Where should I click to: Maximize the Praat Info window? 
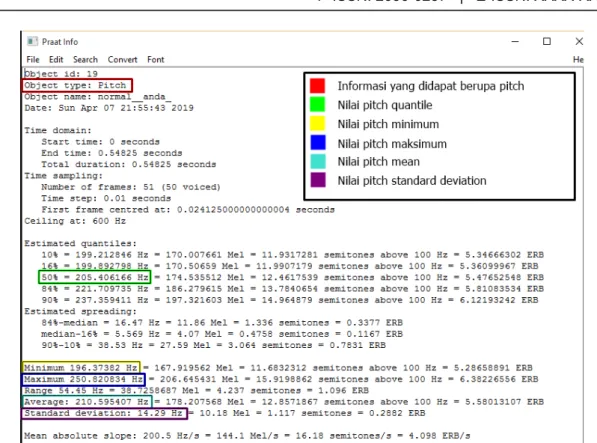547,41
